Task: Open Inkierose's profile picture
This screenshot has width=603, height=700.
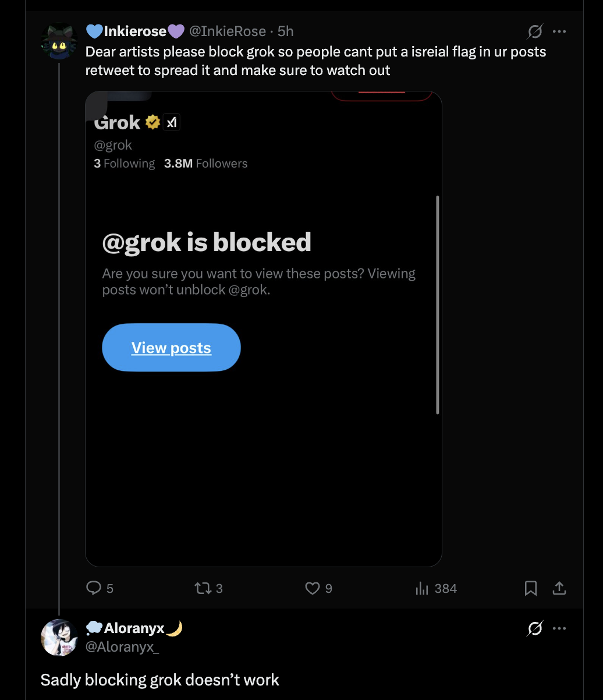Action: tap(59, 41)
